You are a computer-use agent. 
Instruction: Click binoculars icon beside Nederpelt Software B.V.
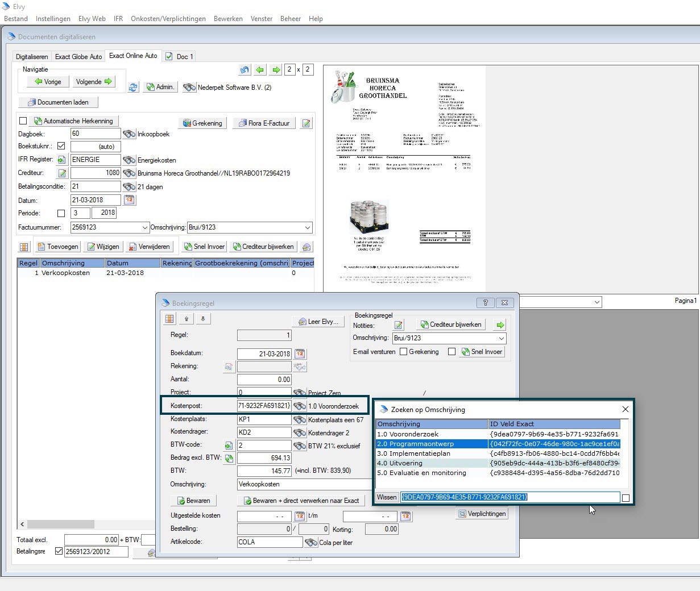pyautogui.click(x=189, y=88)
